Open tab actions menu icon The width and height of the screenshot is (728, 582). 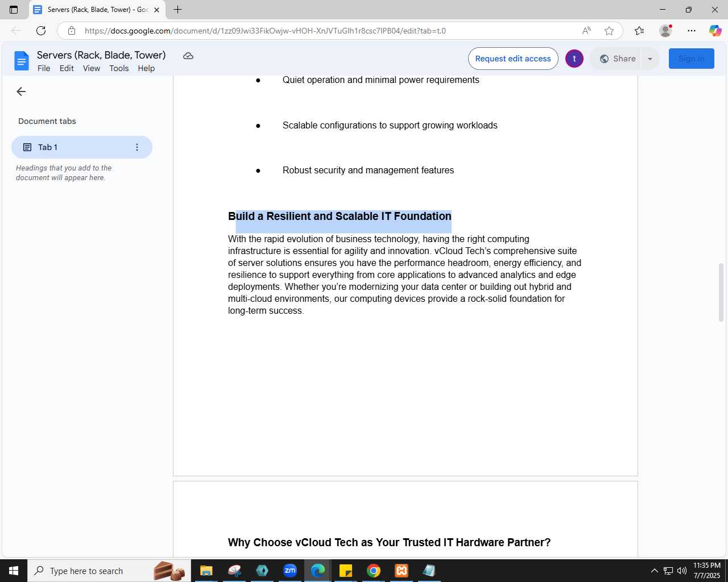(14, 10)
